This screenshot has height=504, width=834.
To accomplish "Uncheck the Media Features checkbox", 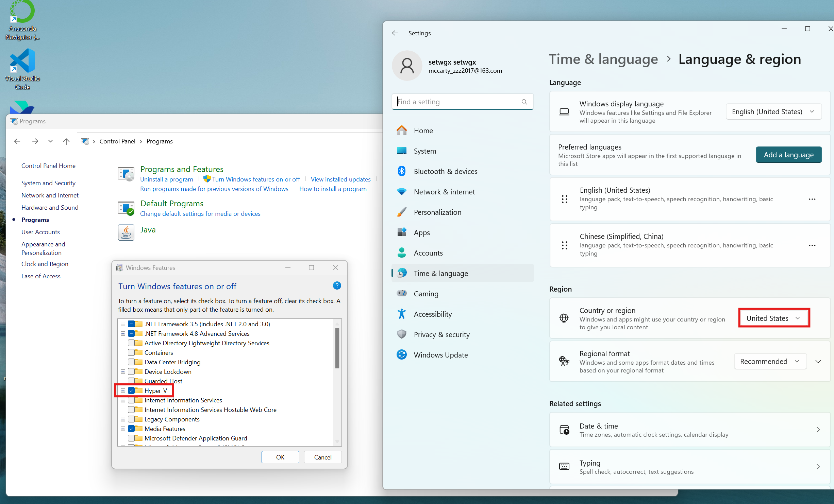I will (131, 429).
